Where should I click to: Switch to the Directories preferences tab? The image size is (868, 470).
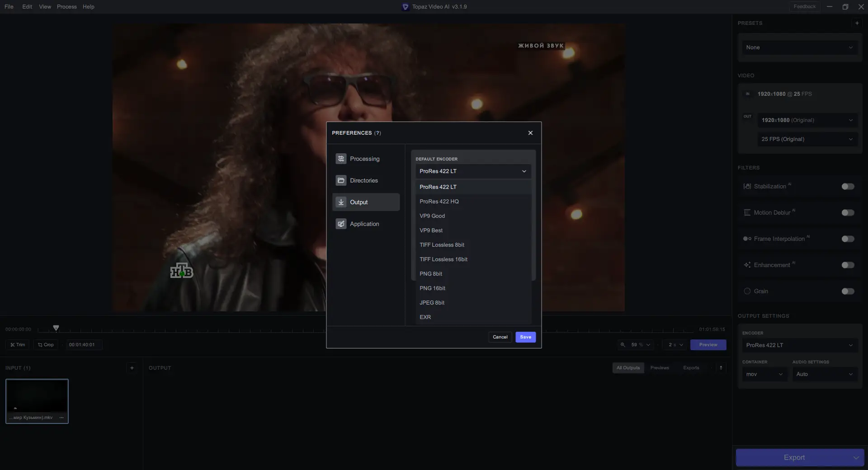click(366, 181)
